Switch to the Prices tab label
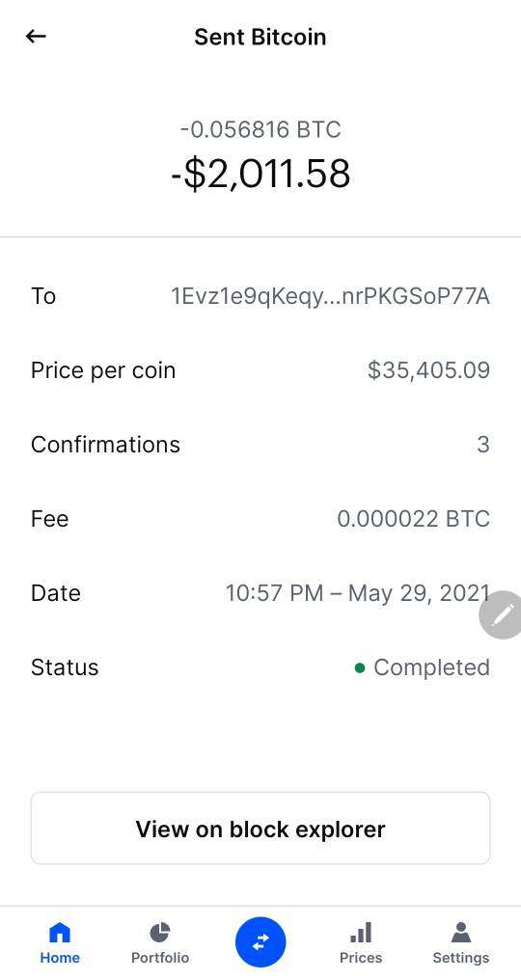 (361, 958)
